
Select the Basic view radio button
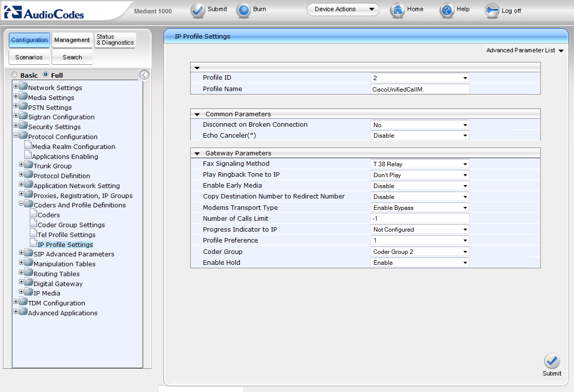[14, 75]
